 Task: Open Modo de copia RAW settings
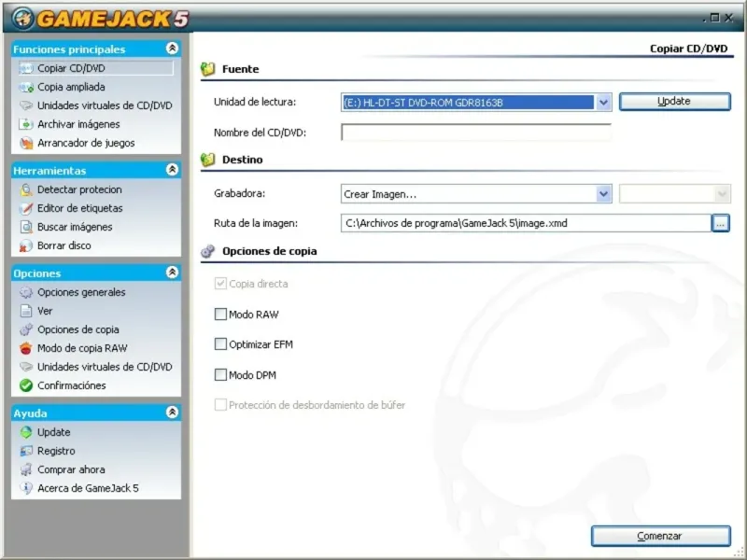[82, 348]
